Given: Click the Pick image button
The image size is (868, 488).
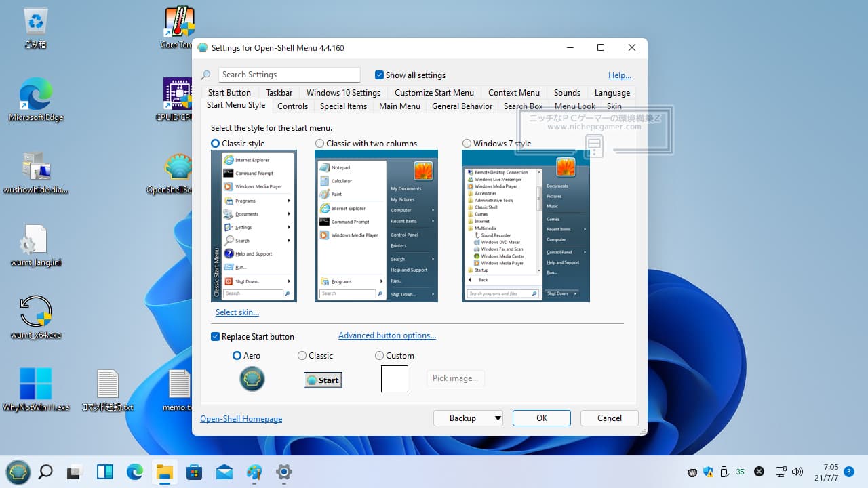Looking at the screenshot, I should pos(456,378).
